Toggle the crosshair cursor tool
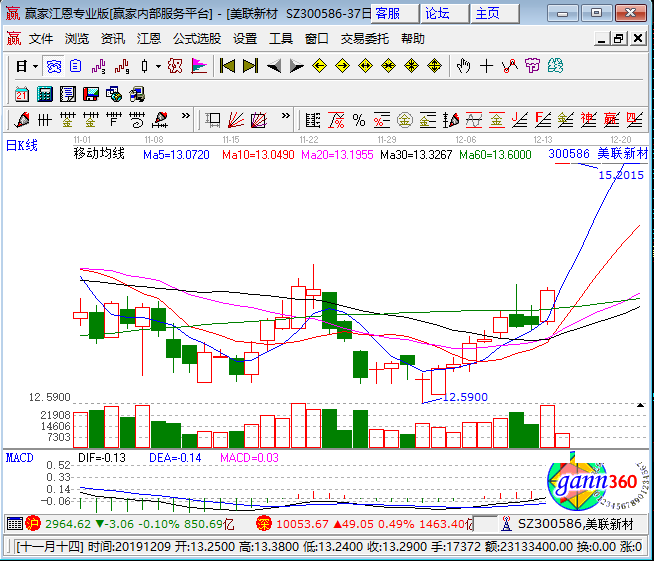This screenshot has width=654, height=561. click(x=486, y=66)
